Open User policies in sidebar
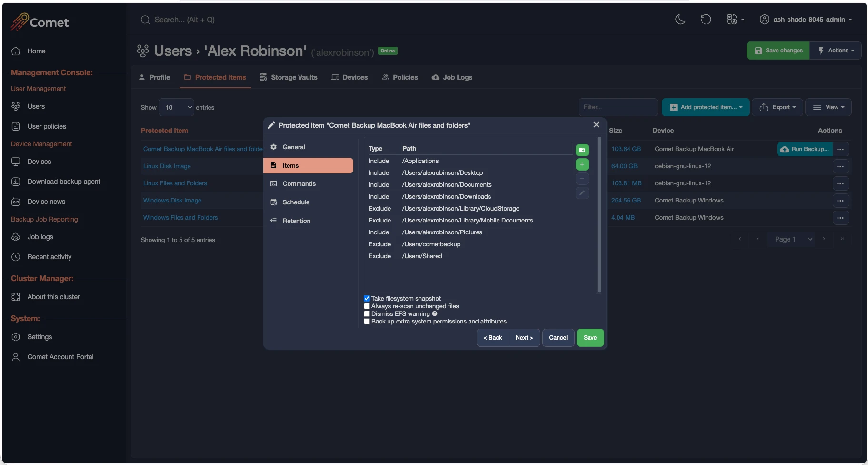This screenshot has height=465, width=868. pos(39,126)
